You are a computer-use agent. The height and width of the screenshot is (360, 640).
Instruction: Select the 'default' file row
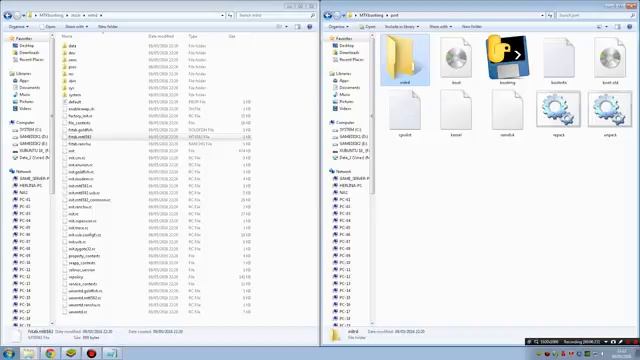point(156,102)
